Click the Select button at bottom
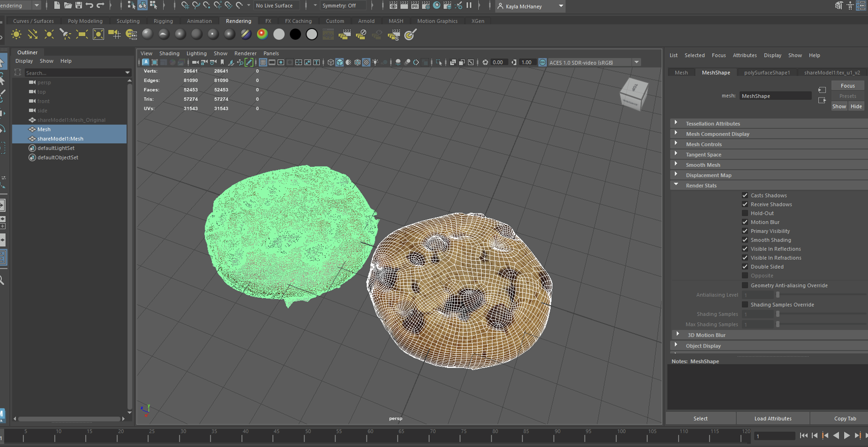This screenshot has width=868, height=447. [700, 418]
